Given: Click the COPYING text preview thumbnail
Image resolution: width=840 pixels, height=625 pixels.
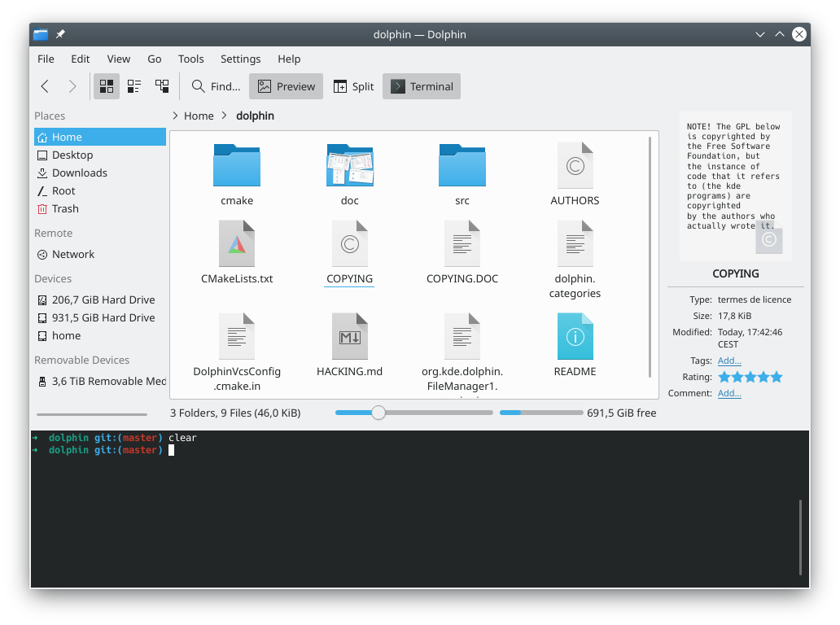Looking at the screenshot, I should pyautogui.click(x=736, y=186).
